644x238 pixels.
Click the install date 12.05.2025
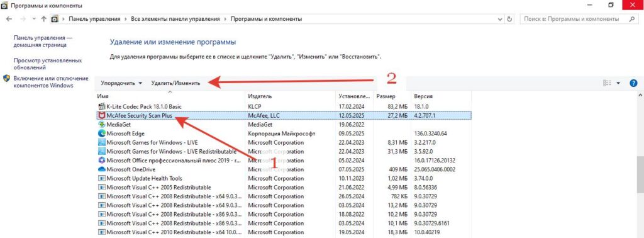352,115
